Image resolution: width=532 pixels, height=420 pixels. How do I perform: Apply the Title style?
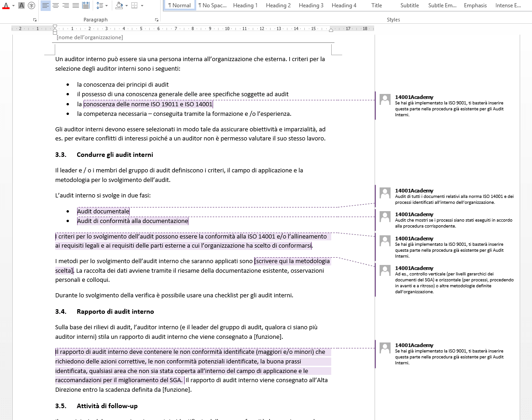tap(376, 5)
